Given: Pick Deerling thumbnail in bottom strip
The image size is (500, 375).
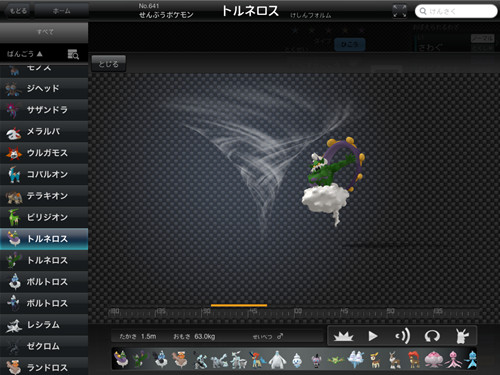Looking at the screenshot, I should (375, 360).
